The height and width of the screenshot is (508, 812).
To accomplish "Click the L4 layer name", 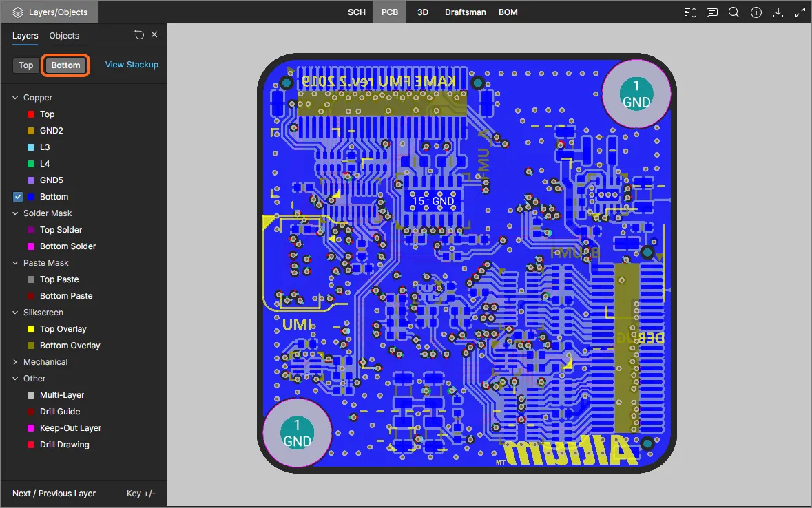I will coord(45,164).
